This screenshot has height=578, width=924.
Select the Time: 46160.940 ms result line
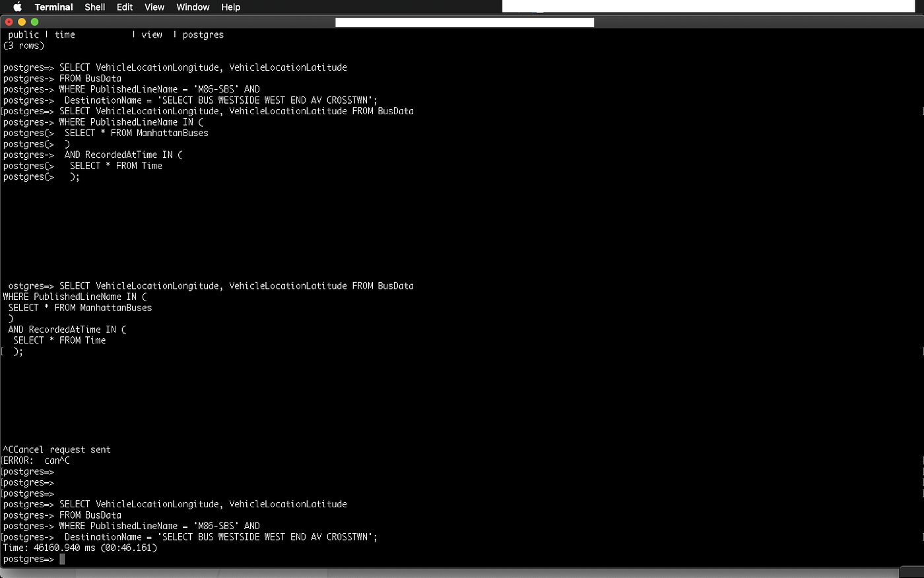81,548
